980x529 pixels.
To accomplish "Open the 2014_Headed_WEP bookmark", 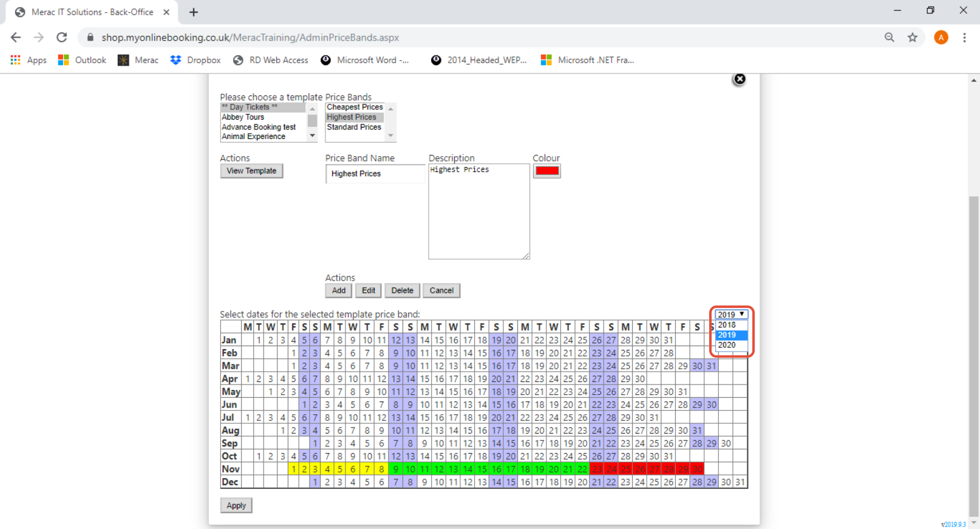I will (478, 60).
